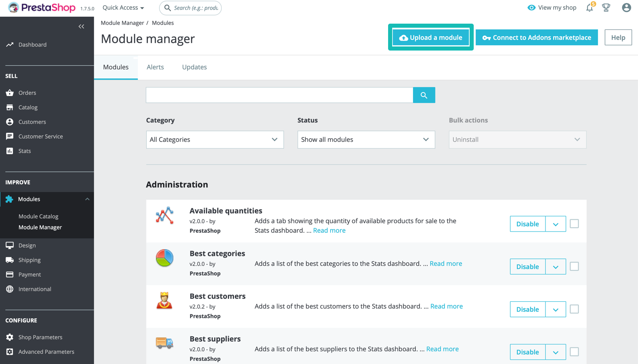
Task: Open the All Categories dropdown
Action: [215, 139]
